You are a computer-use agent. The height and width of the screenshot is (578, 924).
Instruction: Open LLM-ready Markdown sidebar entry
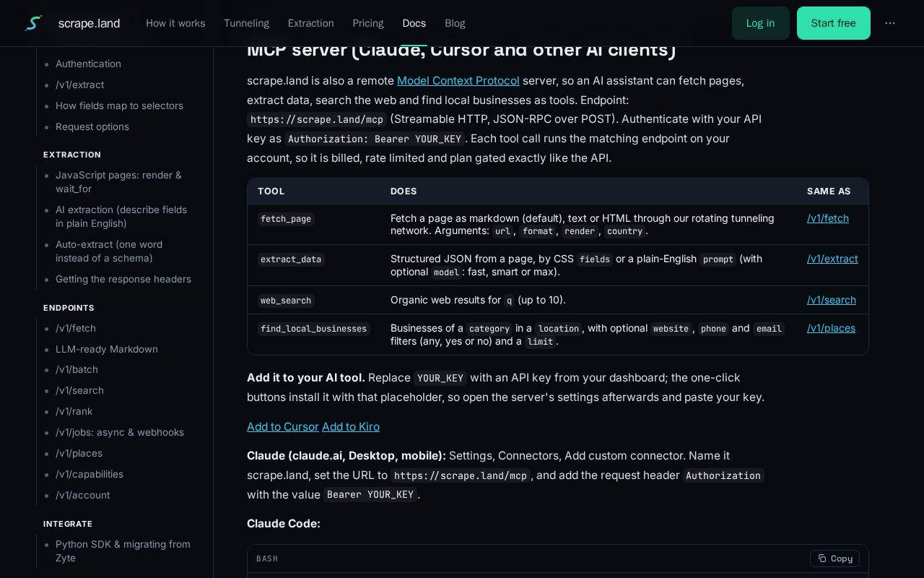[107, 349]
